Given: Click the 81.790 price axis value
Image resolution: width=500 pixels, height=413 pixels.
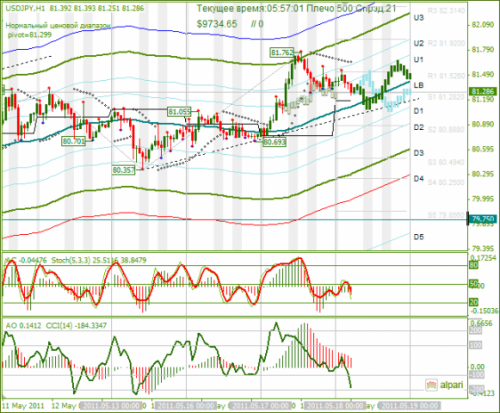Looking at the screenshot, I should (483, 50).
